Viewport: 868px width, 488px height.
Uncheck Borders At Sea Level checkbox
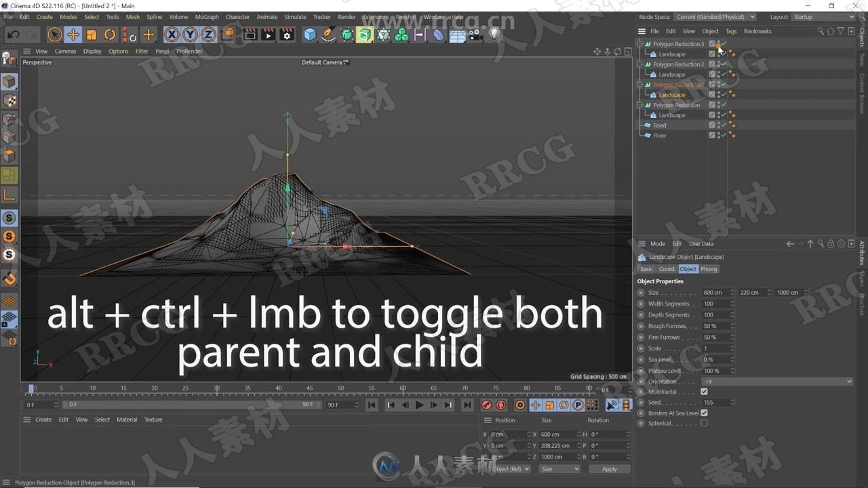point(704,413)
